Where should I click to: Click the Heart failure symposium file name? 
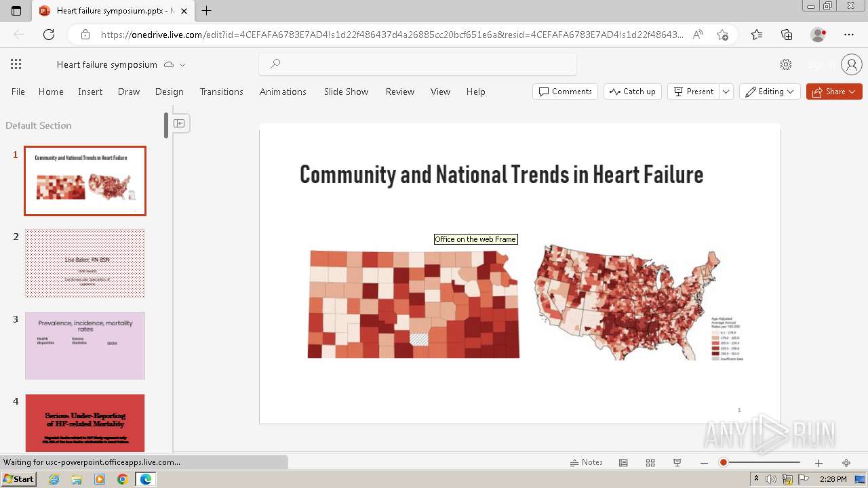pyautogui.click(x=107, y=64)
